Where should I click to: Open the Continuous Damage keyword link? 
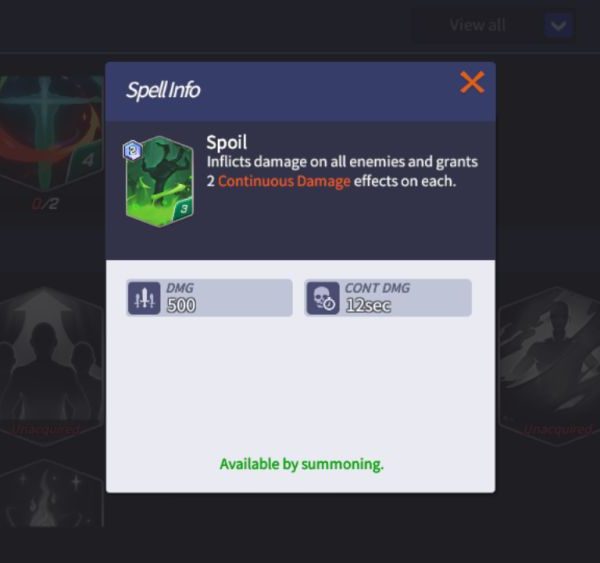coord(284,181)
